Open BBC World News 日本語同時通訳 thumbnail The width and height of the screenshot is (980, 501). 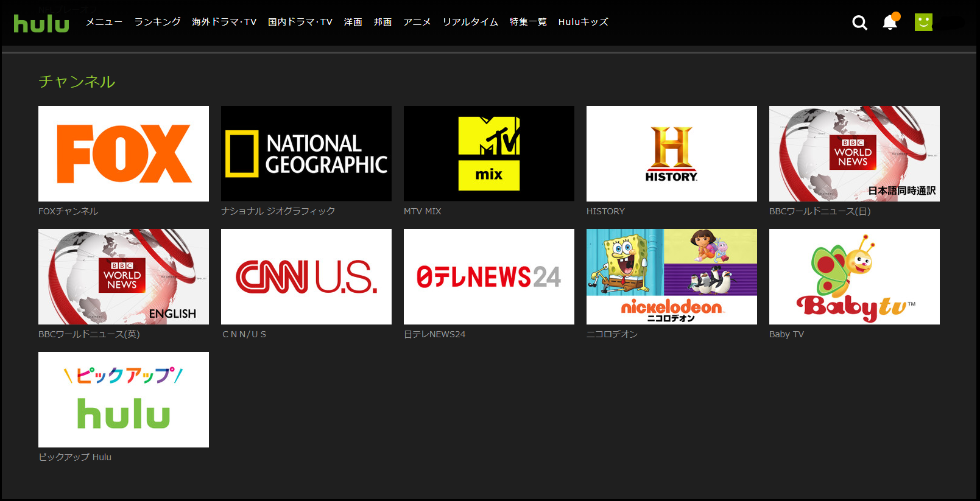(x=855, y=153)
